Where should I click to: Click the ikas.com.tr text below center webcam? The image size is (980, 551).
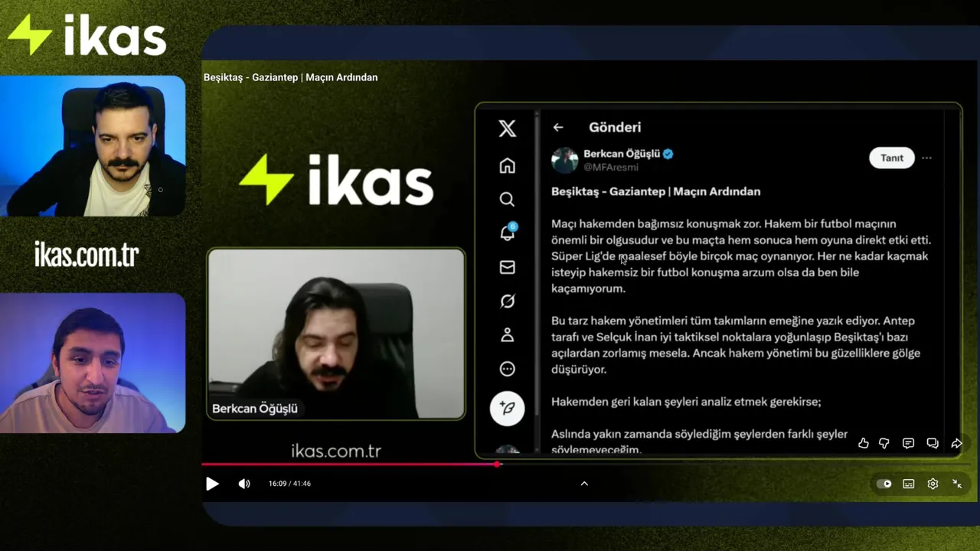(336, 451)
